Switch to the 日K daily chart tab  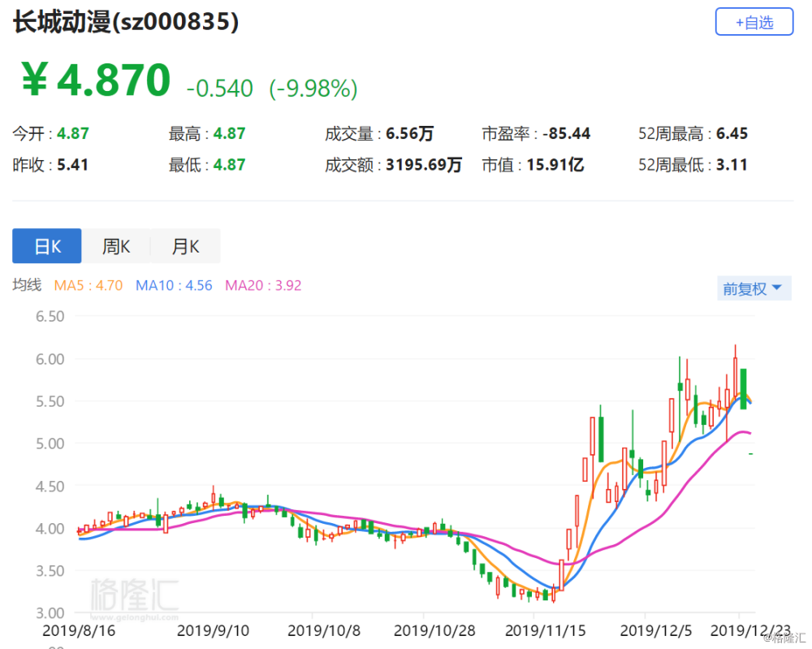[47, 246]
